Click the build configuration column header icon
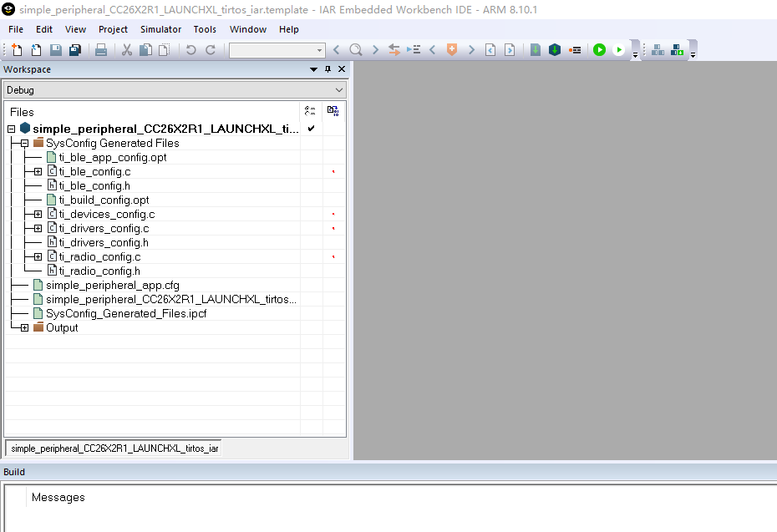This screenshot has height=532, width=777. point(311,111)
